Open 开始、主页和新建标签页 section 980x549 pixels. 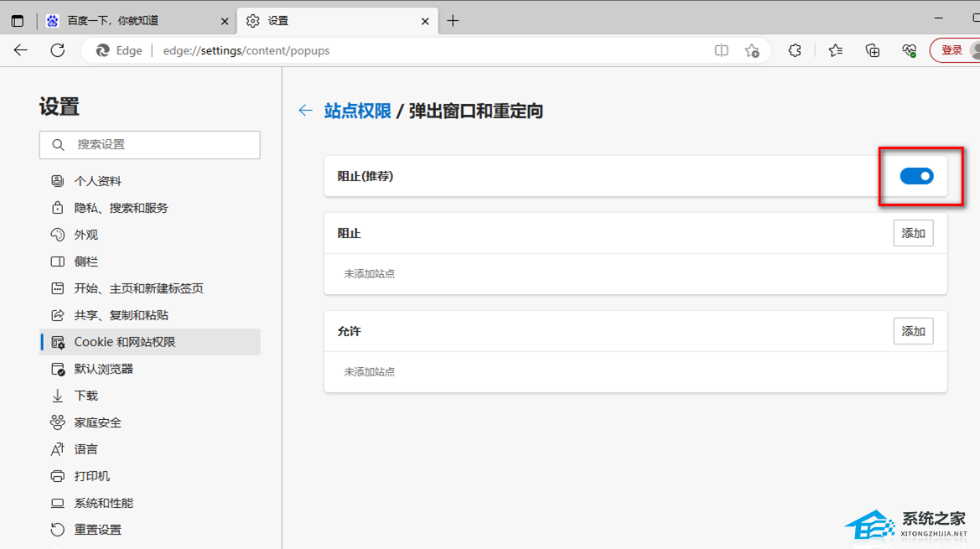(150, 288)
